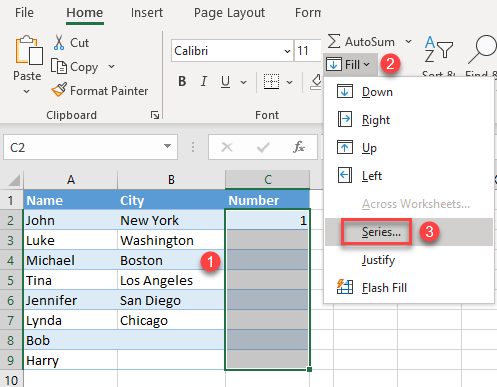Switch to the Insert tab

(147, 13)
